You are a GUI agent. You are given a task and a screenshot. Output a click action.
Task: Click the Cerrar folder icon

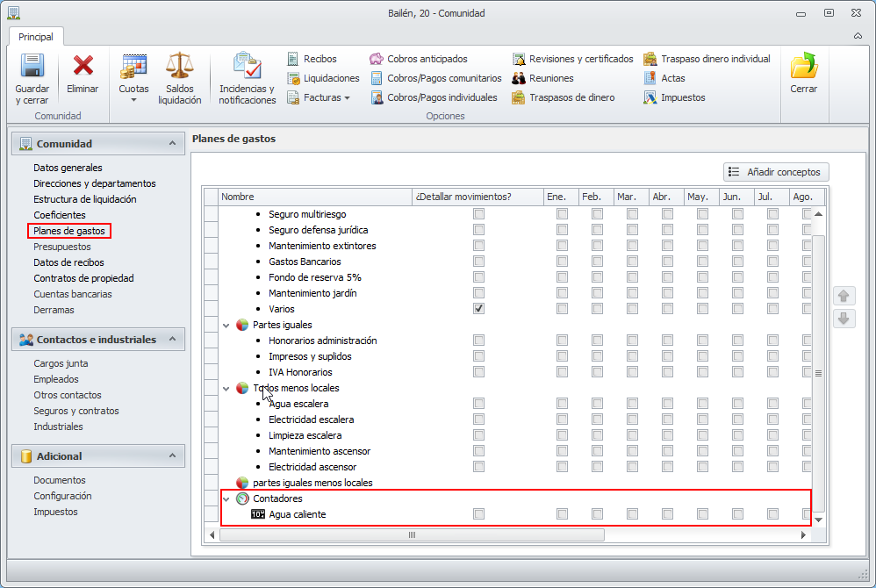pos(803,67)
